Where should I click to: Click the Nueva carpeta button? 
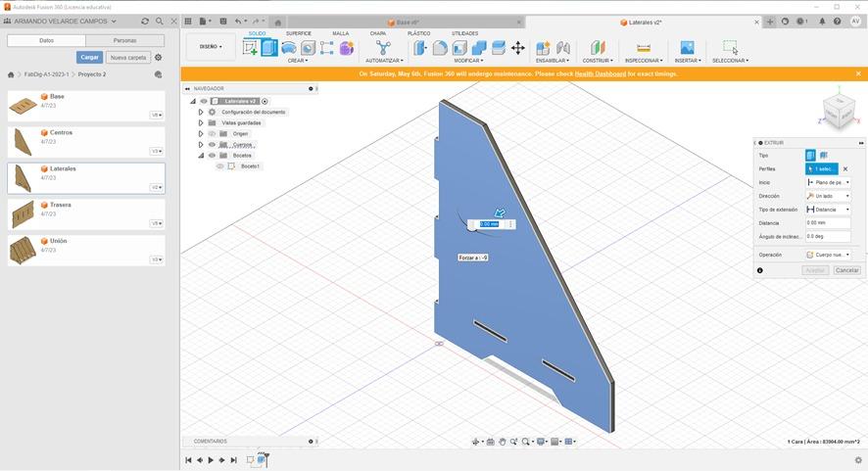click(128, 58)
